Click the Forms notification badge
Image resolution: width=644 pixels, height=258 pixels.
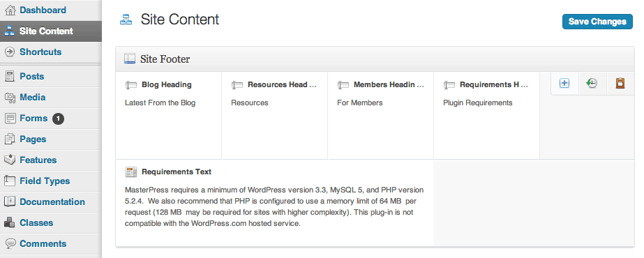pos(58,119)
